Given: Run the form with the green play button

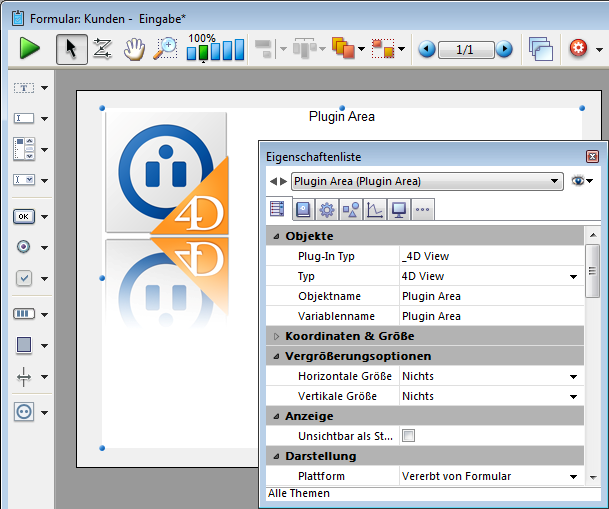Looking at the screenshot, I should tap(30, 48).
